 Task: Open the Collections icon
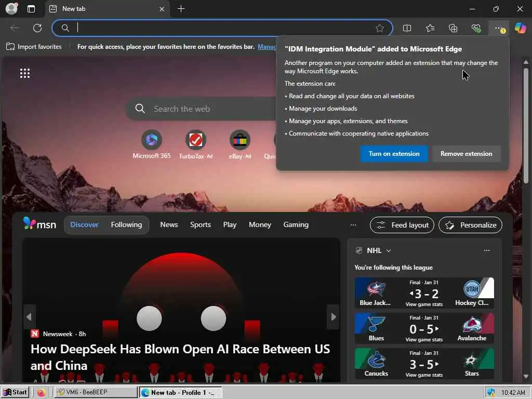coord(453,28)
